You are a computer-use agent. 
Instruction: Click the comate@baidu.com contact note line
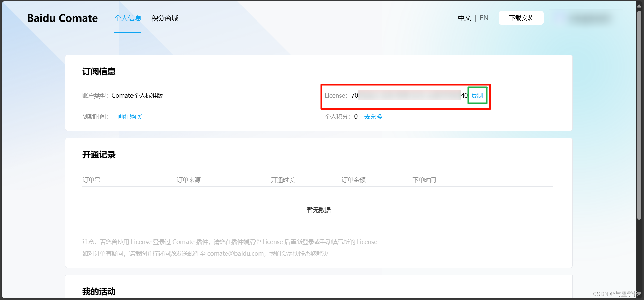point(205,253)
